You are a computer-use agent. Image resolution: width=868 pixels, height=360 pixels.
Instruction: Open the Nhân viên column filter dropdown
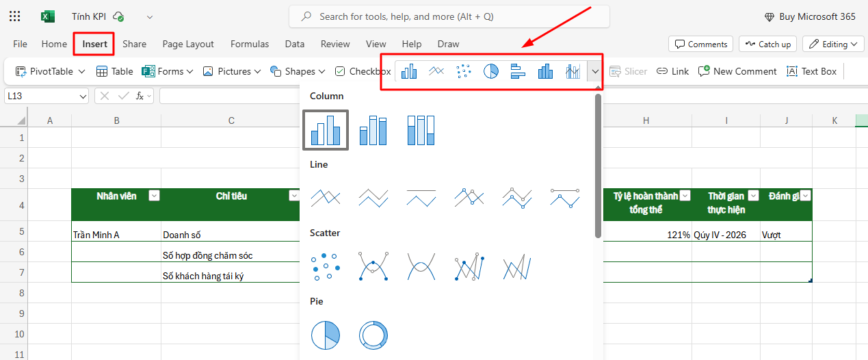click(155, 196)
